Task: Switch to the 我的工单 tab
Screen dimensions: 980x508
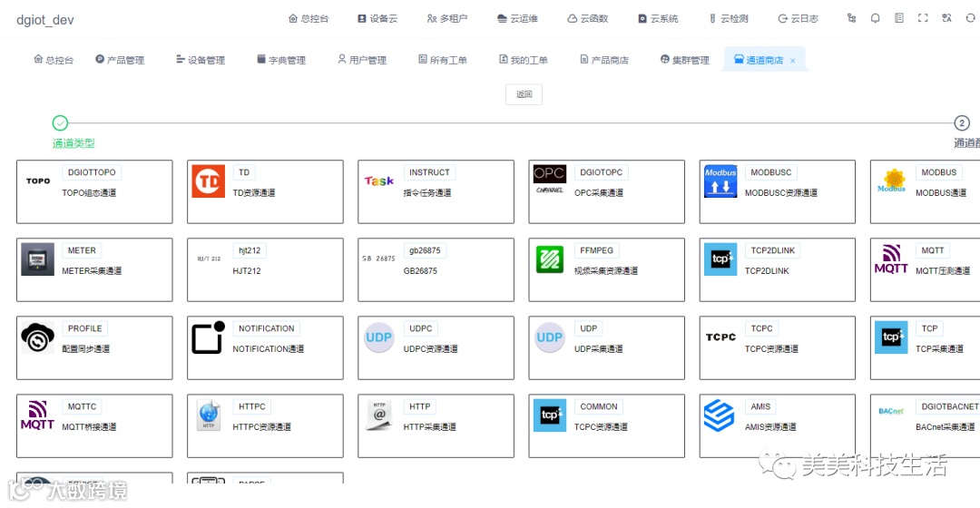Action: coord(524,60)
